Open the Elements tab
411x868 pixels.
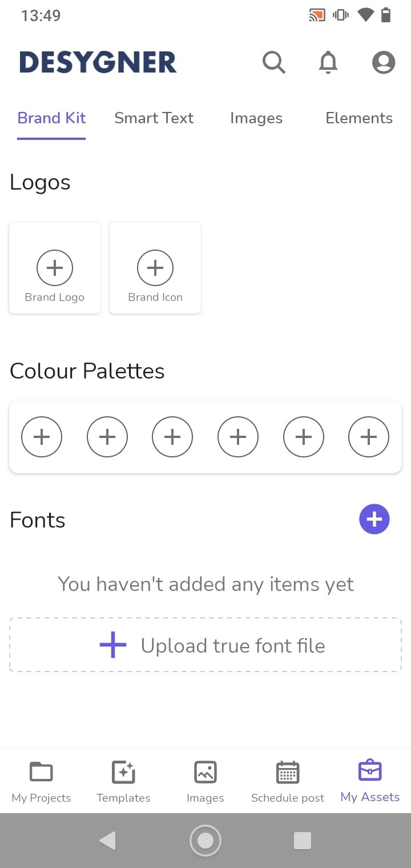[359, 118]
